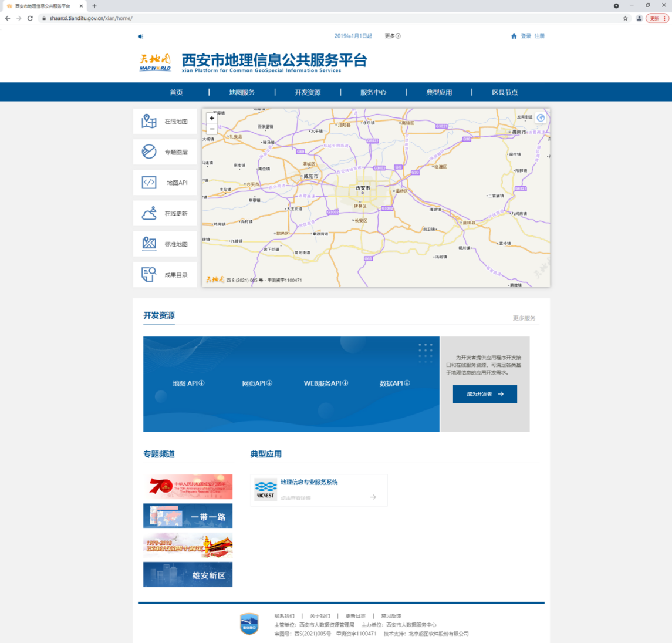
Task: Open the 地图服务 navigation menu
Action: (242, 92)
